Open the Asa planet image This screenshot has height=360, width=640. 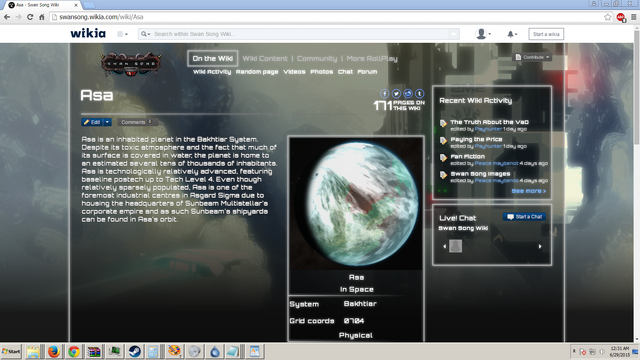point(356,203)
